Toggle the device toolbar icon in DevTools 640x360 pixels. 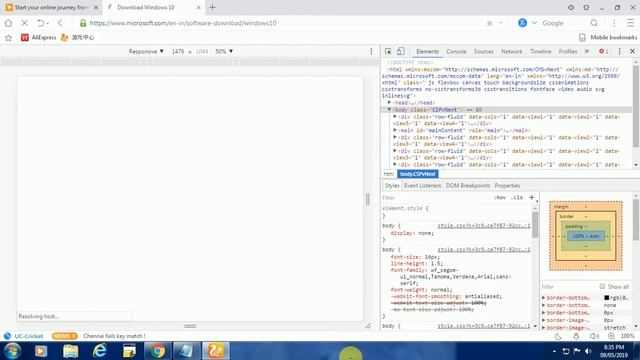tap(401, 51)
